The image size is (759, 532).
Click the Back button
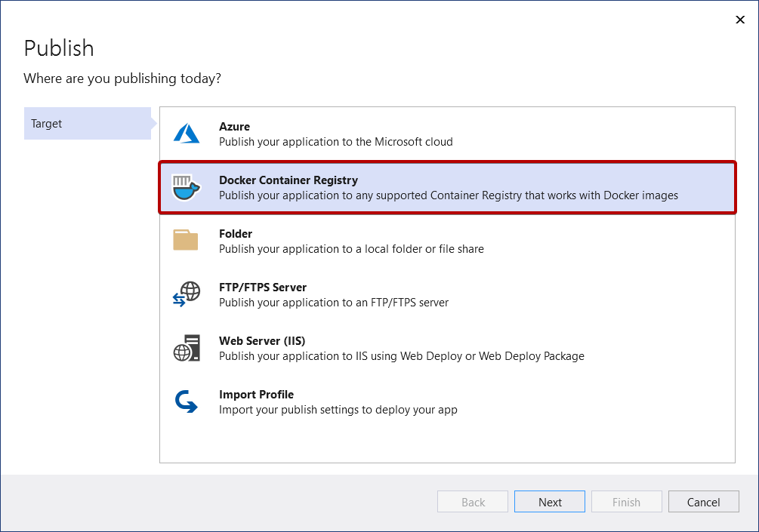[x=472, y=501]
